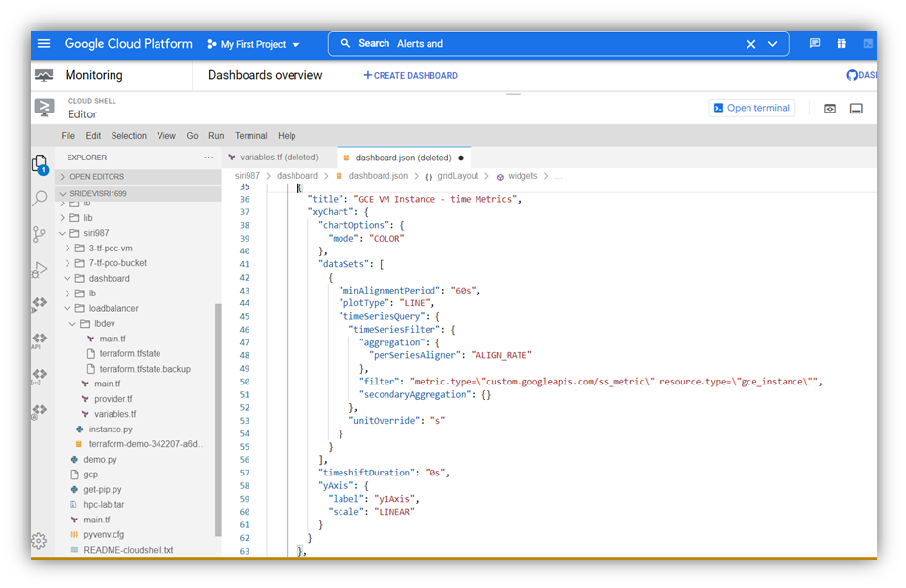Switch to dashboard.json (deleted) tab
This screenshot has height=588, width=906.
pyautogui.click(x=403, y=158)
